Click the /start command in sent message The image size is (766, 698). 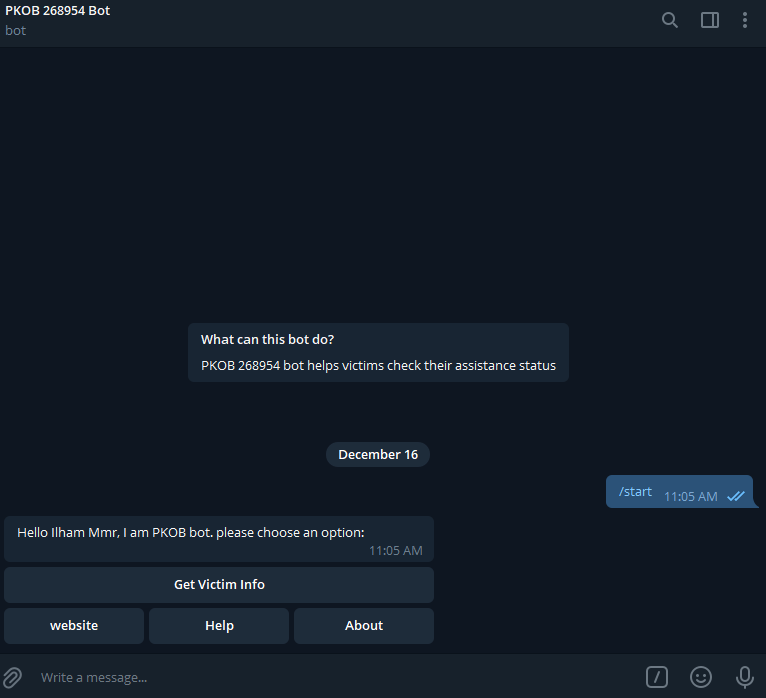tap(635, 491)
